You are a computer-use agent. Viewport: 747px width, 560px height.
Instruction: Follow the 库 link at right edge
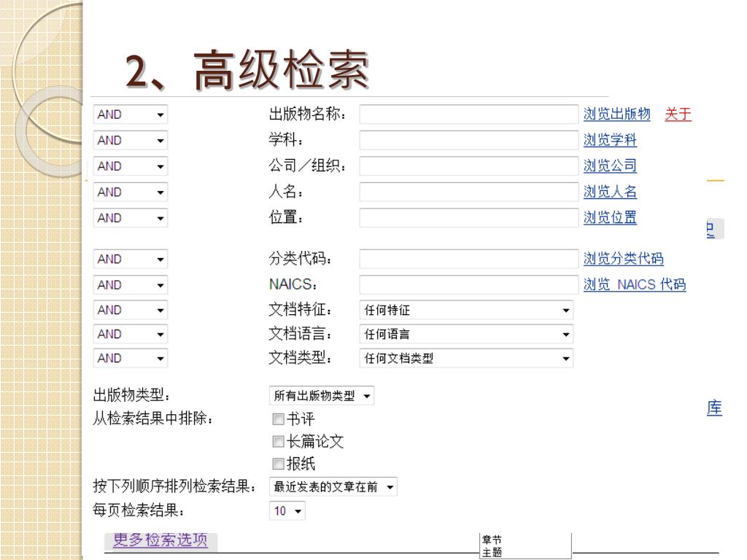coord(714,408)
